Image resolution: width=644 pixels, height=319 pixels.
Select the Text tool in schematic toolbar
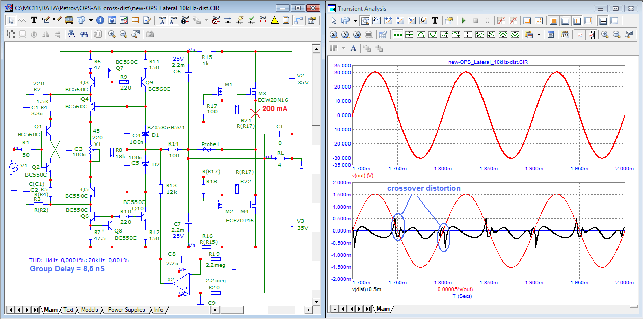[34, 20]
